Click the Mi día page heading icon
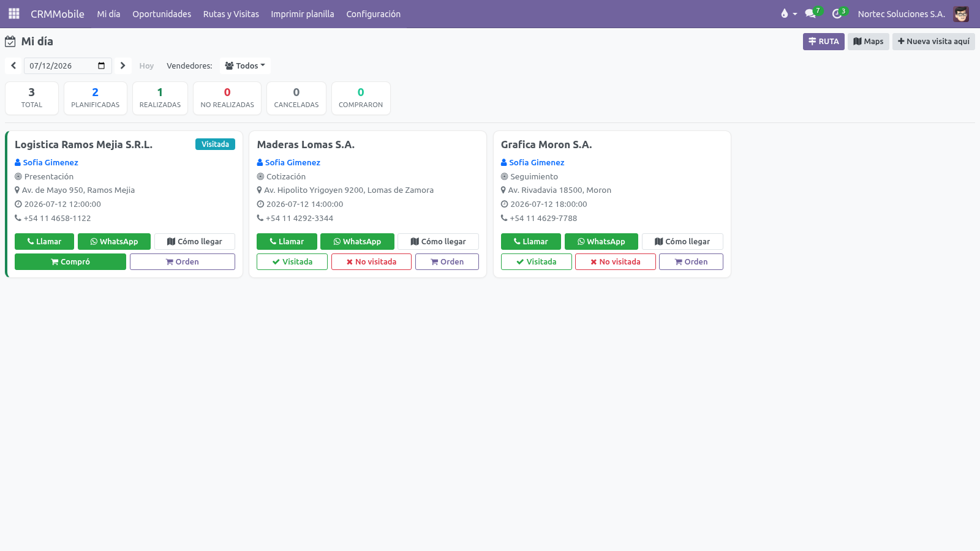Screen dimensions: 980x551 point(10,42)
